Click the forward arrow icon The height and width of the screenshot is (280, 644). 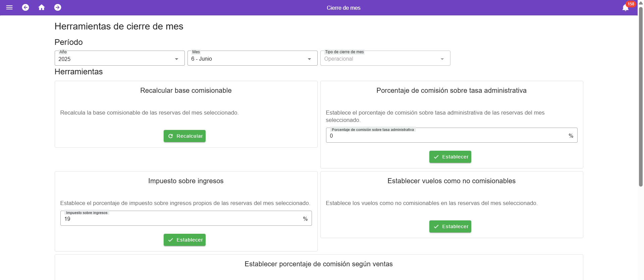58,7
